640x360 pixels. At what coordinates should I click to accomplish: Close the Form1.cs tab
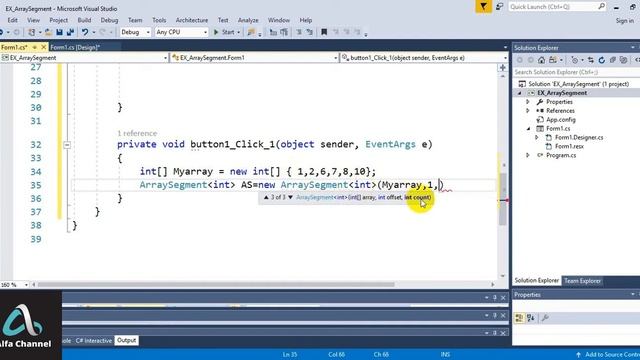click(x=44, y=47)
